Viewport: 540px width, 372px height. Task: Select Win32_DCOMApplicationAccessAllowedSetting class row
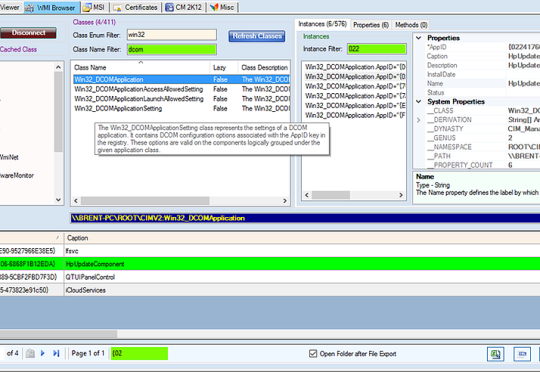tap(181, 89)
